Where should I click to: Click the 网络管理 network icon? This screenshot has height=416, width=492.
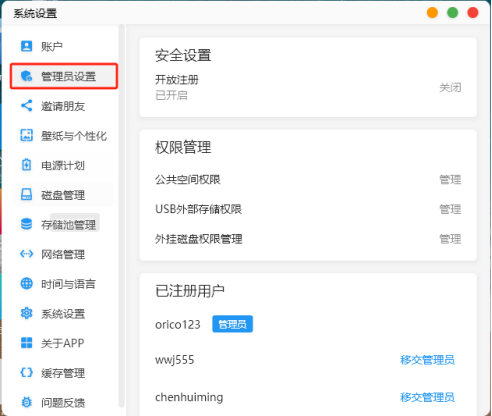27,254
